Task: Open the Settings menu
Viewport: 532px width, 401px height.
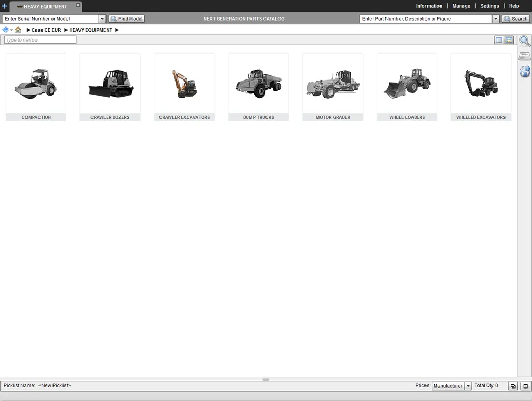Action: 489,6
